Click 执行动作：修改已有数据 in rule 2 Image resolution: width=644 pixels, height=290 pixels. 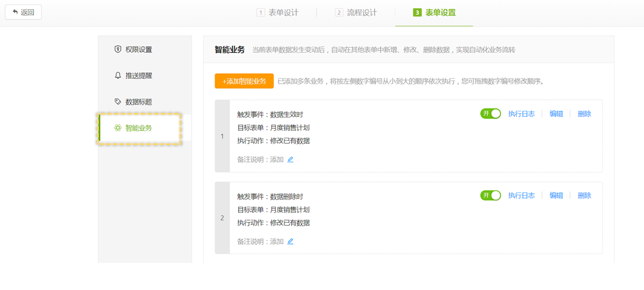pyautogui.click(x=274, y=223)
